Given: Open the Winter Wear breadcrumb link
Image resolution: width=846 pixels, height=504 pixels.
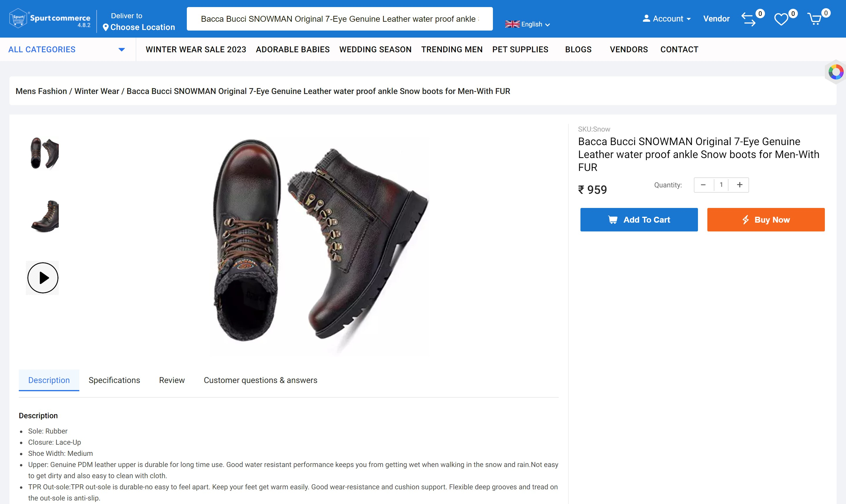Looking at the screenshot, I should pos(97,91).
